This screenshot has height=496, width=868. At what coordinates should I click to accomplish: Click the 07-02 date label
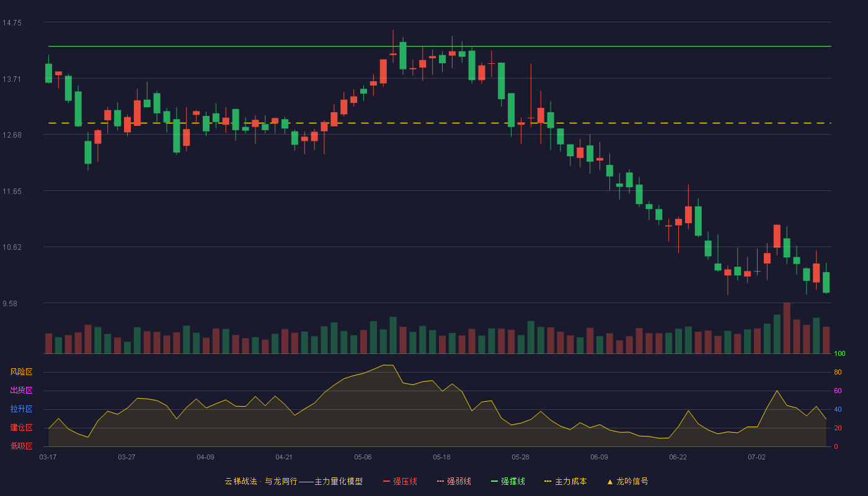pos(756,457)
